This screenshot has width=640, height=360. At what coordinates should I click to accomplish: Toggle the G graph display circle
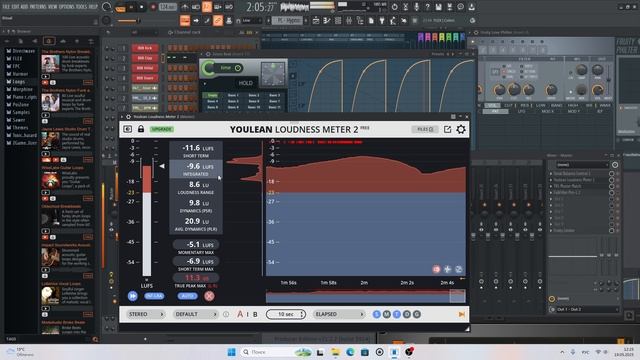click(x=416, y=314)
